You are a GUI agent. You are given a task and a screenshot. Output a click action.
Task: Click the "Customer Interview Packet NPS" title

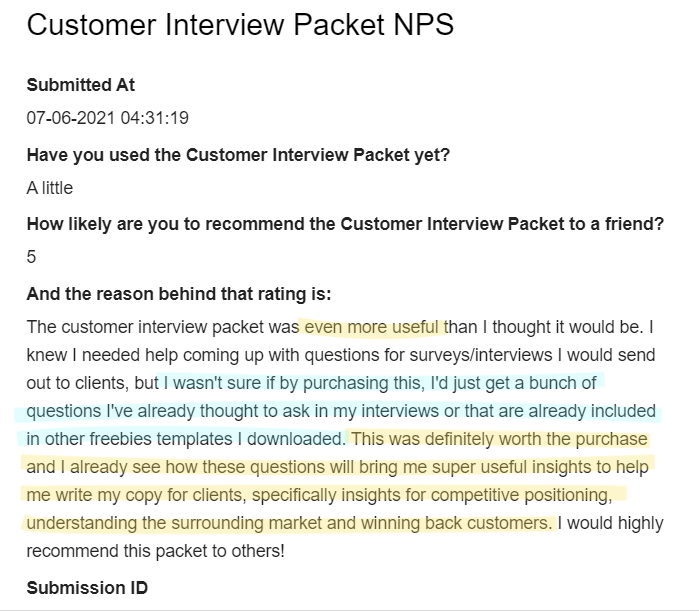240,25
